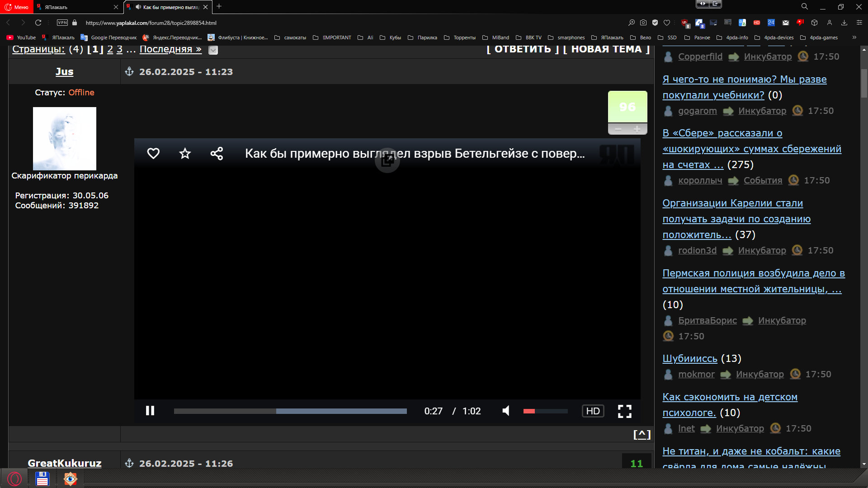Pause the playing video

click(150, 411)
